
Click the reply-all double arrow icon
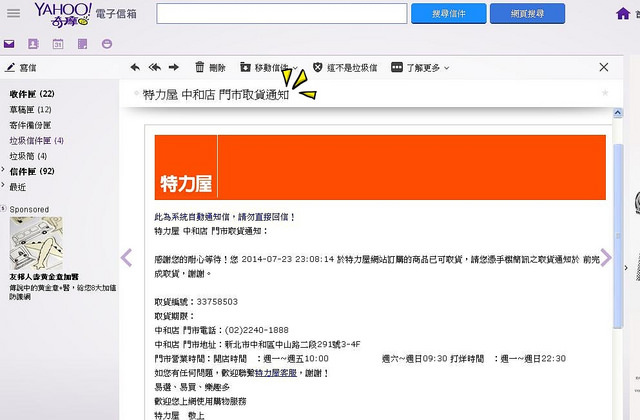[x=155, y=67]
